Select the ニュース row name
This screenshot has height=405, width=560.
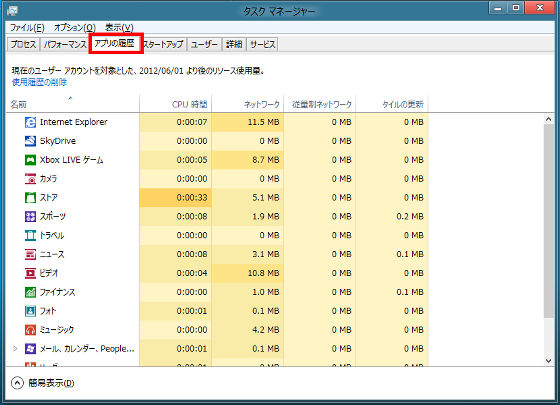52,254
